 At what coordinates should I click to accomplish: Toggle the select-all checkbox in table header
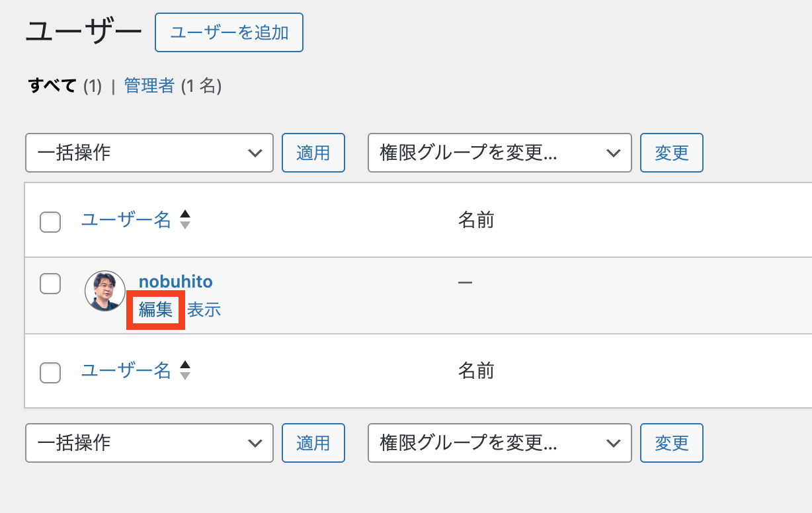coord(50,221)
